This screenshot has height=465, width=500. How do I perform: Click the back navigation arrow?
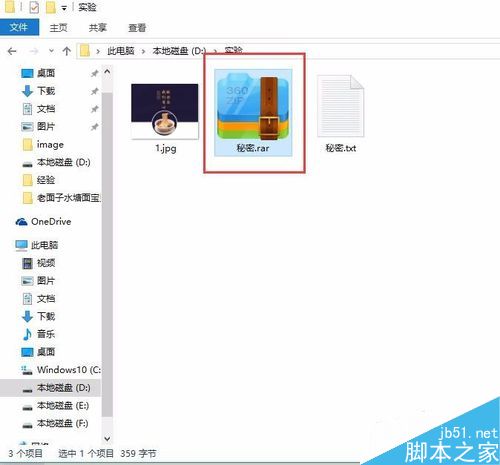(x=12, y=51)
